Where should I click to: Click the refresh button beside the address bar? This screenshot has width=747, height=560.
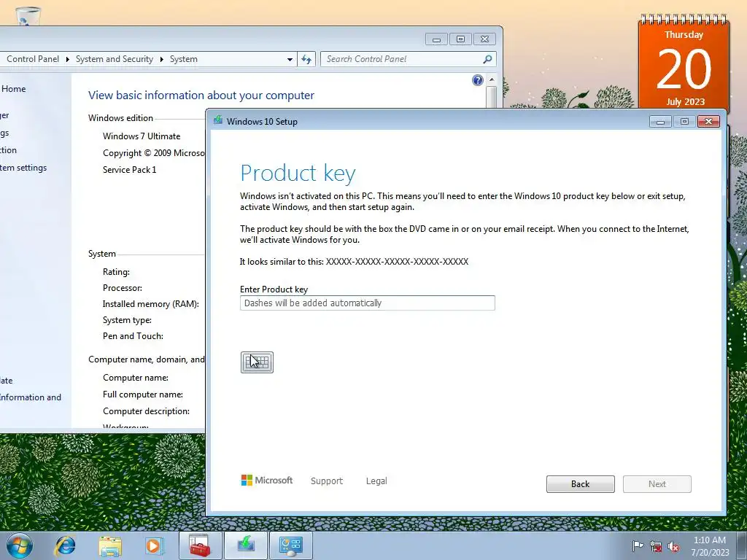306,59
